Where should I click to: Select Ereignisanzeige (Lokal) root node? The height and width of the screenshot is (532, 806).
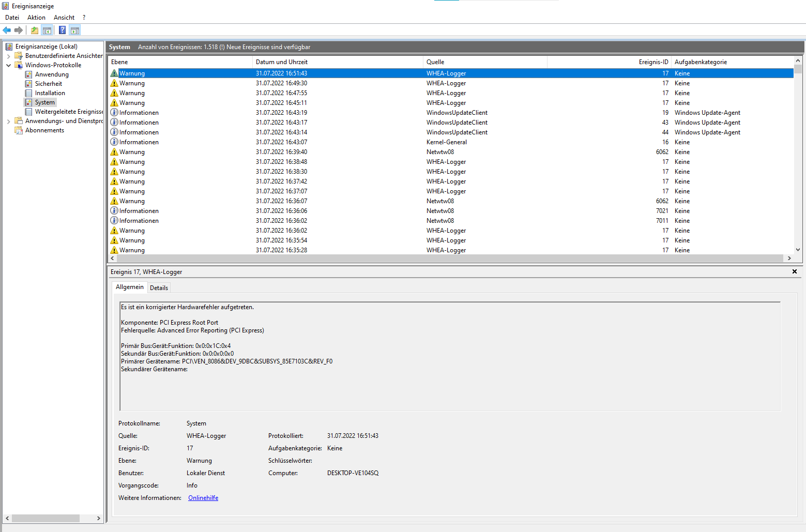(47, 47)
